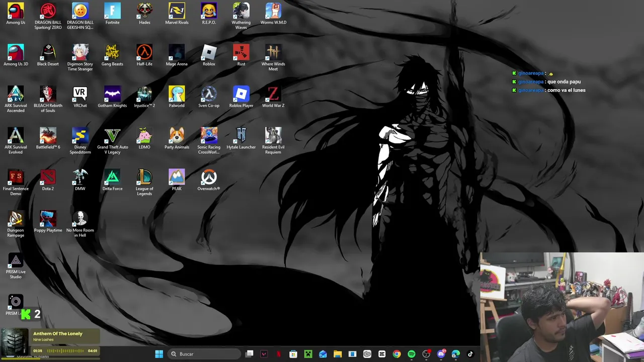Launch Rust from the desktop
Image resolution: width=644 pixels, height=362 pixels.
pyautogui.click(x=241, y=55)
